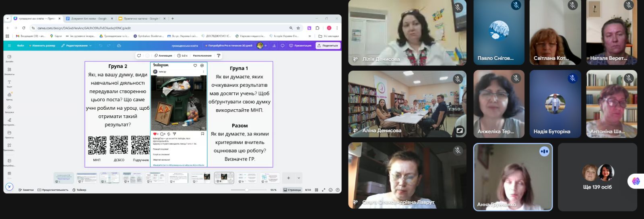Bookmark this page with star icon
The height and width of the screenshot is (219, 644).
coord(298,28)
